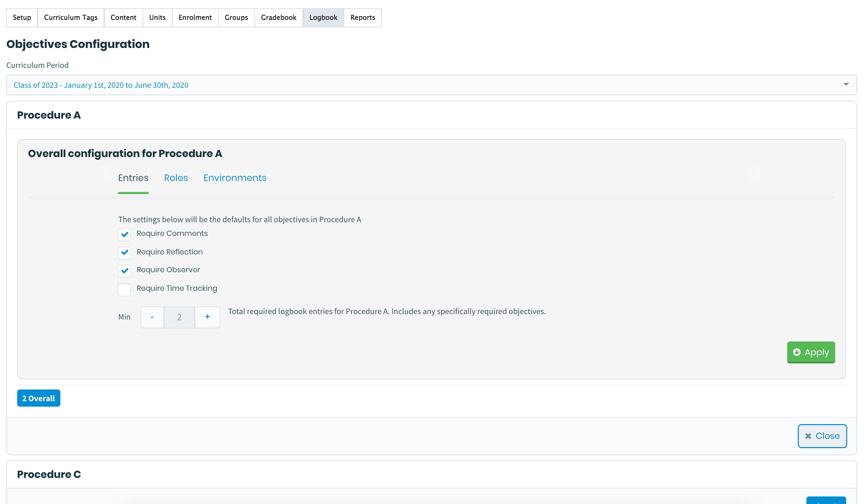Open the Reports tab
The width and height of the screenshot is (864, 504).
(x=363, y=18)
